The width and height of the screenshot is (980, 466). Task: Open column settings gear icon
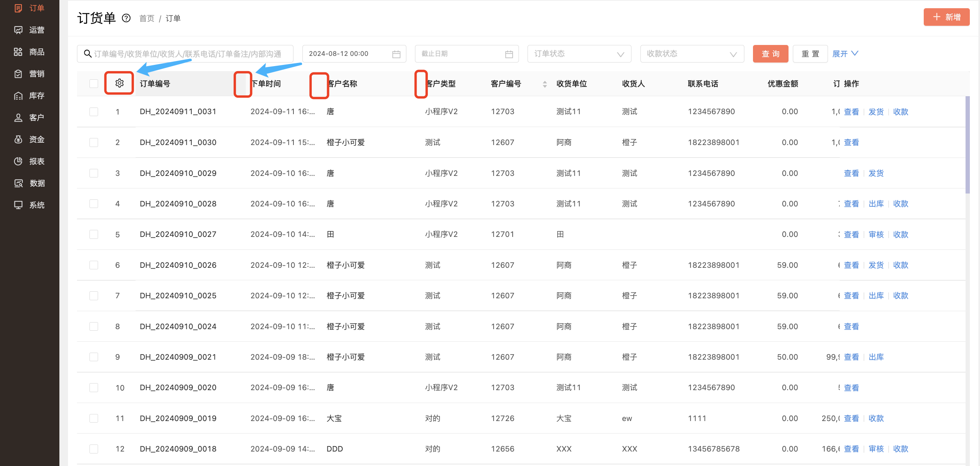pyautogui.click(x=120, y=83)
